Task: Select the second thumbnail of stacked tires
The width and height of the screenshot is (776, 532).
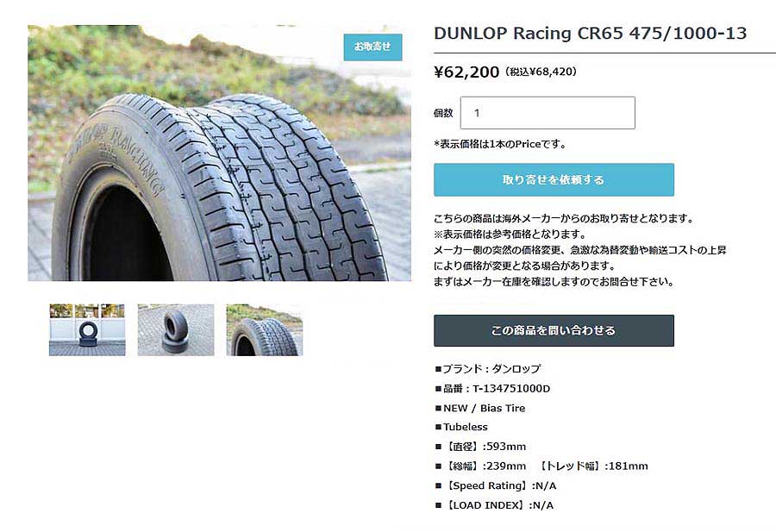Action: tap(176, 329)
